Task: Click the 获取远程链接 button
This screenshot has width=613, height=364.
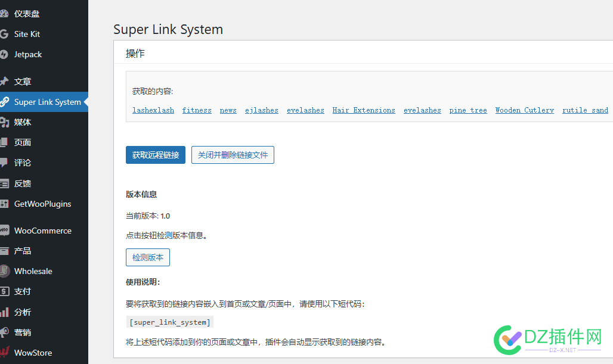Action: point(156,155)
